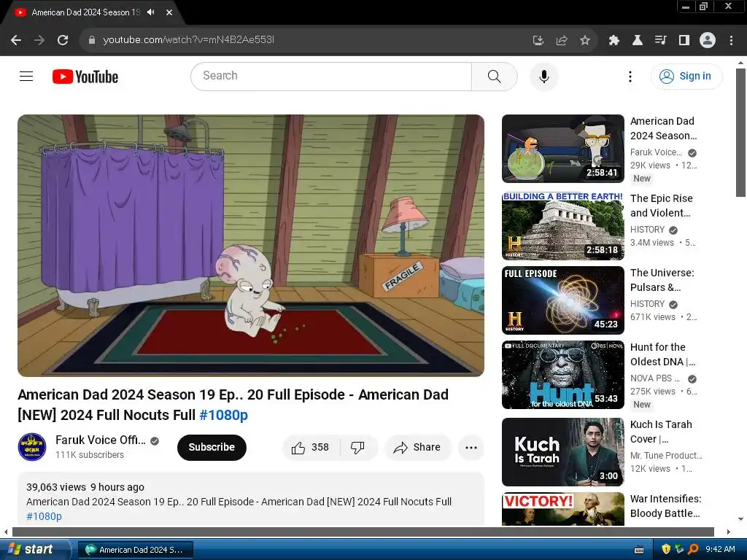Open The Epic Rise and Violent... video title

click(x=661, y=206)
